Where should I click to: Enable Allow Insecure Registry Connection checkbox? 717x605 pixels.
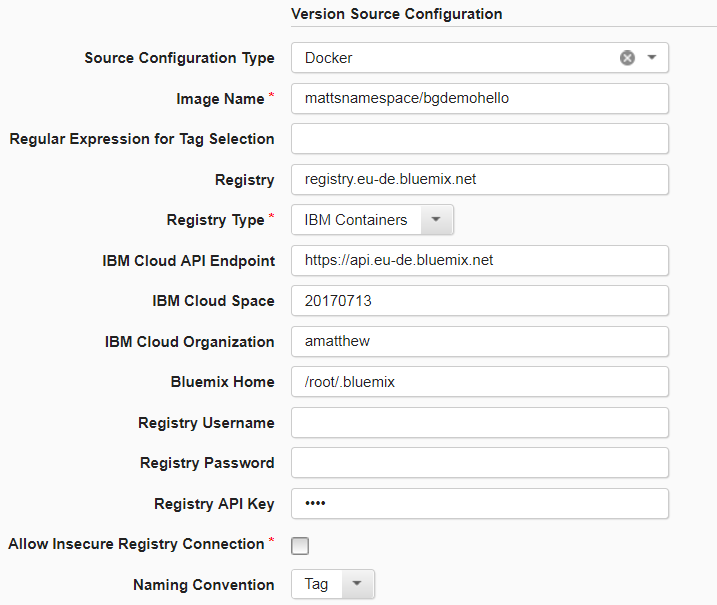[300, 545]
